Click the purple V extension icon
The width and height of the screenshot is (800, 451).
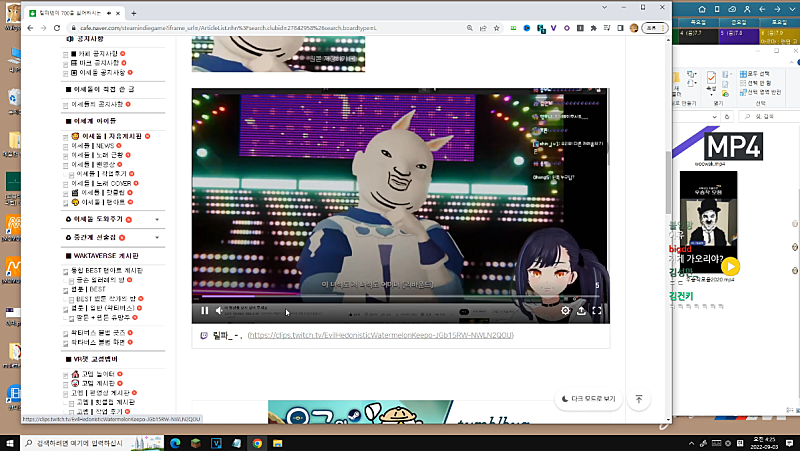tap(553, 28)
